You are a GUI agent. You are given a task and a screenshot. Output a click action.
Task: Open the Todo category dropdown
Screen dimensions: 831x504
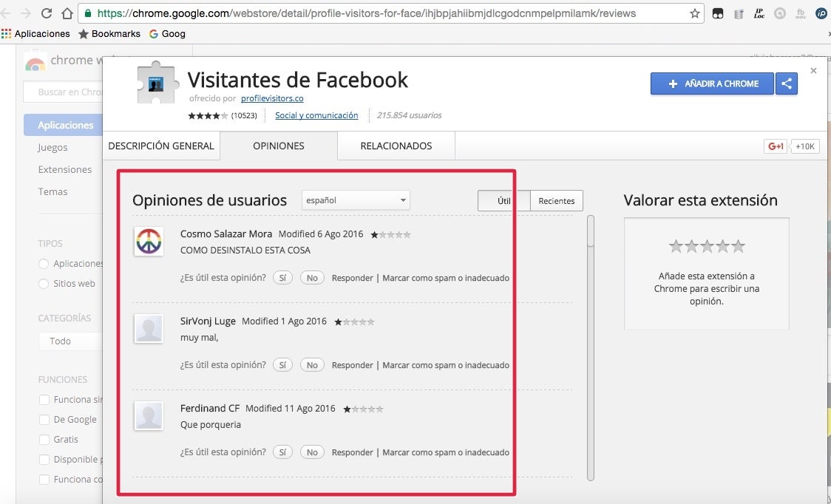point(70,341)
